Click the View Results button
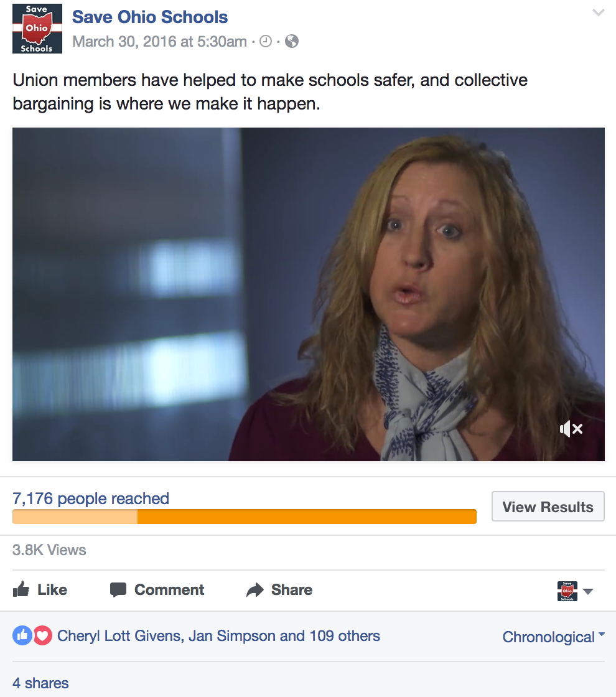Image resolution: width=616 pixels, height=697 pixels. coord(548,507)
